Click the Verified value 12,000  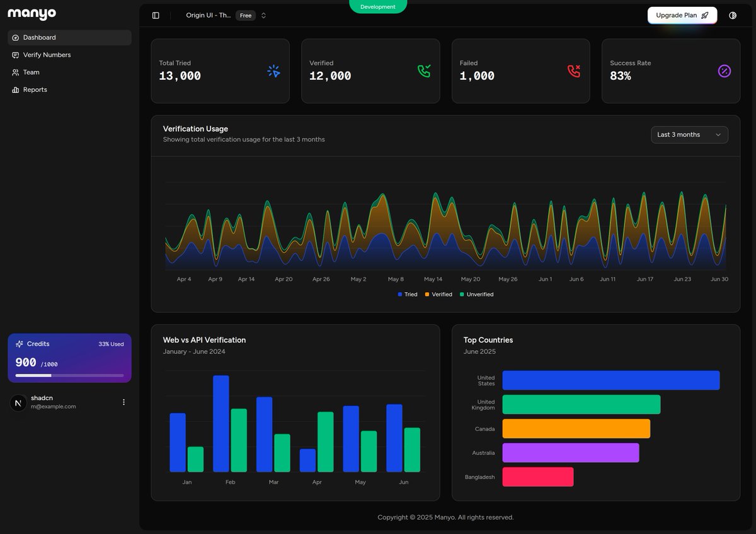[x=330, y=76]
